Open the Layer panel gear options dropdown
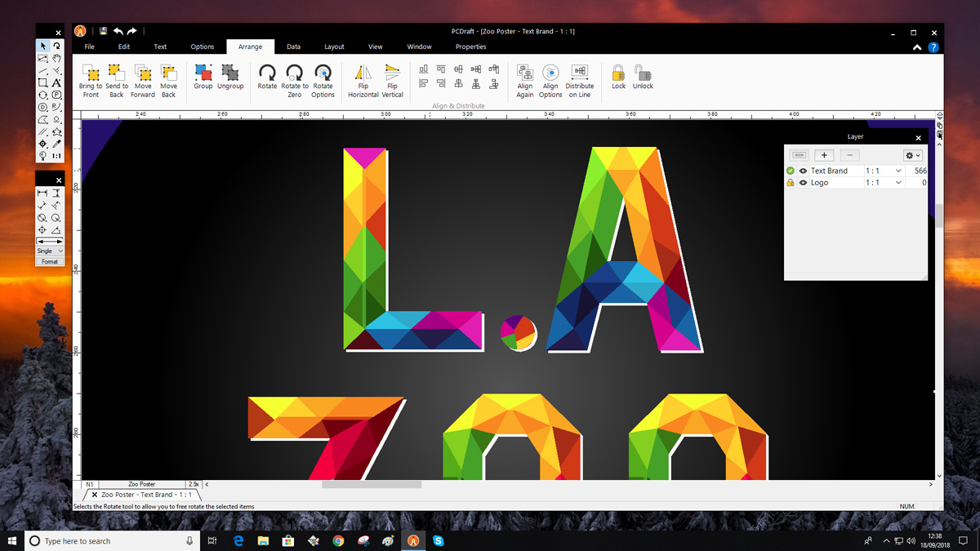The image size is (980, 551). click(912, 155)
